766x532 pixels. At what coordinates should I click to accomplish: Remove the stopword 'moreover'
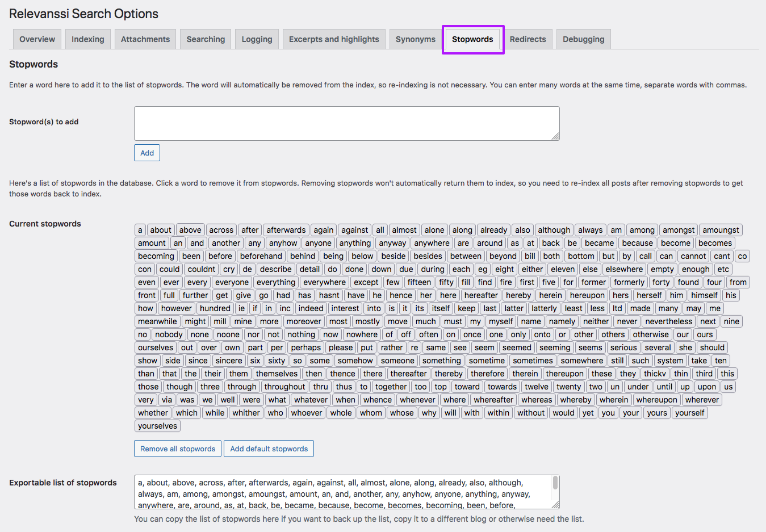[x=304, y=321]
